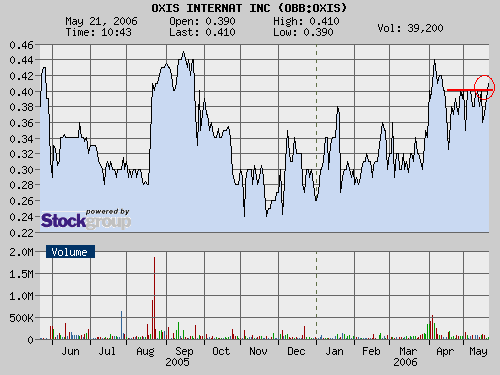Click the Aug month label
Screen dimensions: 500x375
(x=145, y=351)
